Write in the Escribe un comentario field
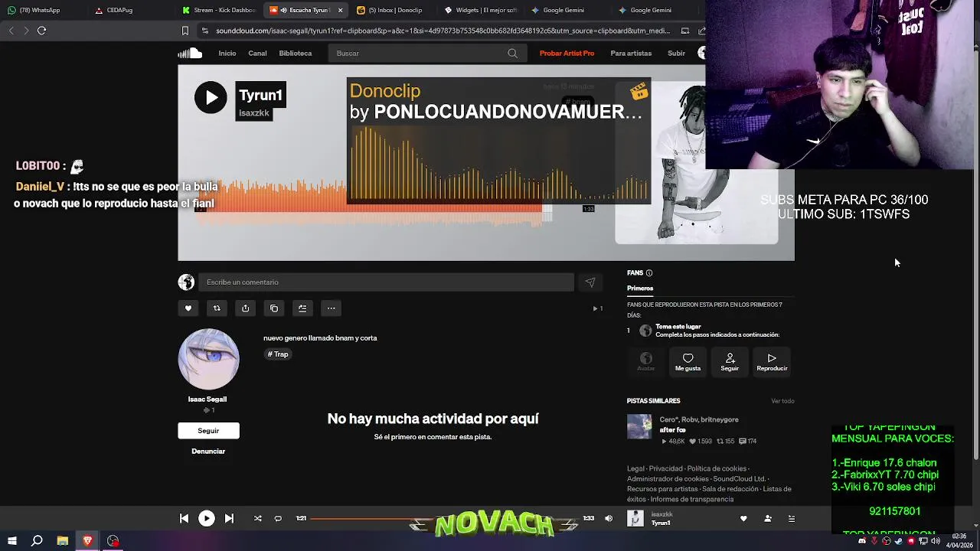This screenshot has width=980, height=551. coord(386,282)
